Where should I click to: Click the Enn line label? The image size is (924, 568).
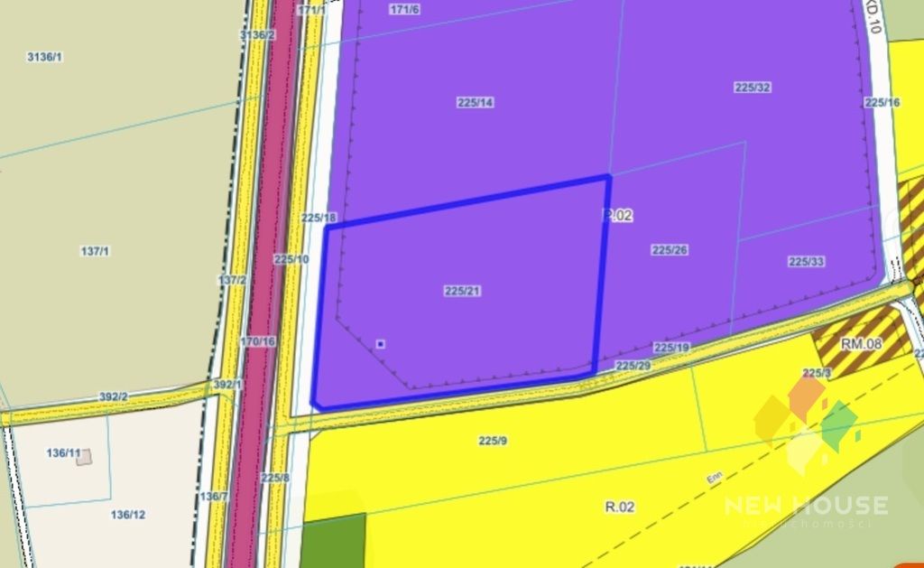click(x=715, y=477)
